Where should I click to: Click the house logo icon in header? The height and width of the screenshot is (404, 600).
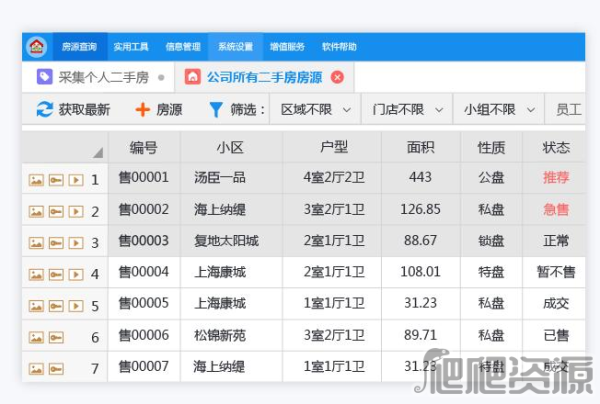point(37,47)
